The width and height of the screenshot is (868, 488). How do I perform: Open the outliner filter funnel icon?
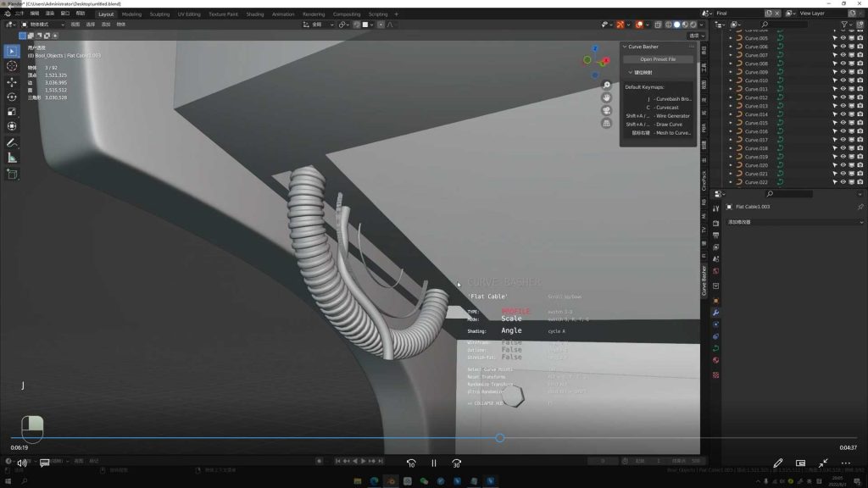pyautogui.click(x=844, y=25)
